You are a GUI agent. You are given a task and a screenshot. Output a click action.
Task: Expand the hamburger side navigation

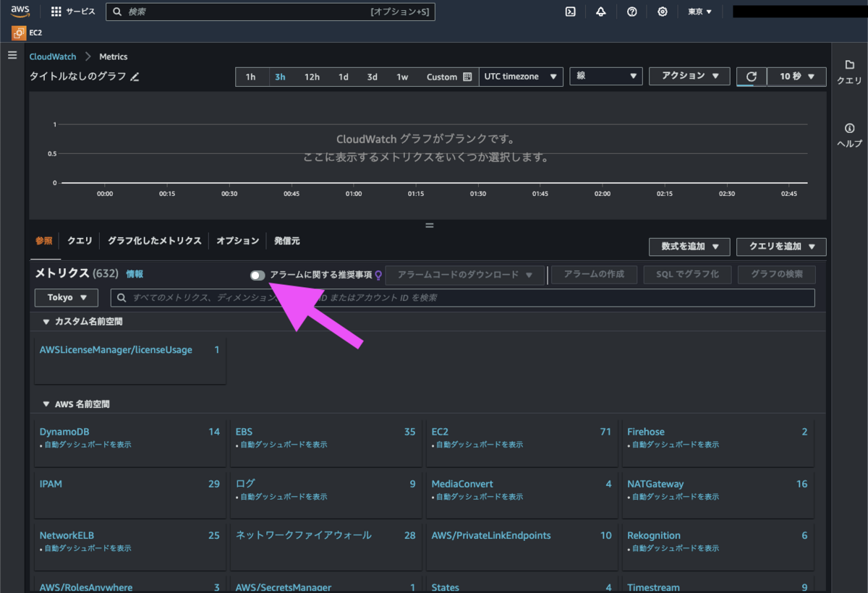point(12,55)
